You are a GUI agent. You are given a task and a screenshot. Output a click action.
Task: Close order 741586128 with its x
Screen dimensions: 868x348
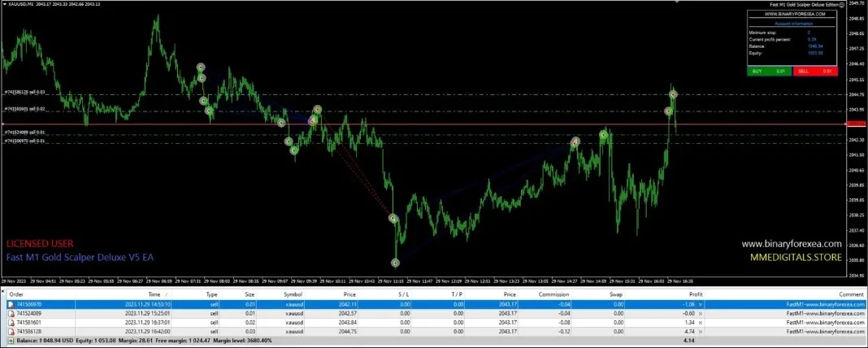coord(701,332)
